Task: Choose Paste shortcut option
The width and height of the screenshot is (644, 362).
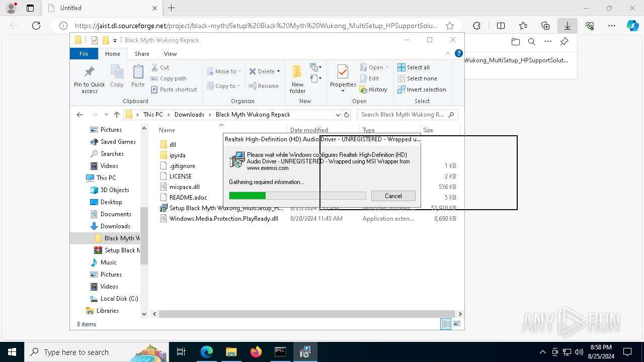Action: coord(174,89)
